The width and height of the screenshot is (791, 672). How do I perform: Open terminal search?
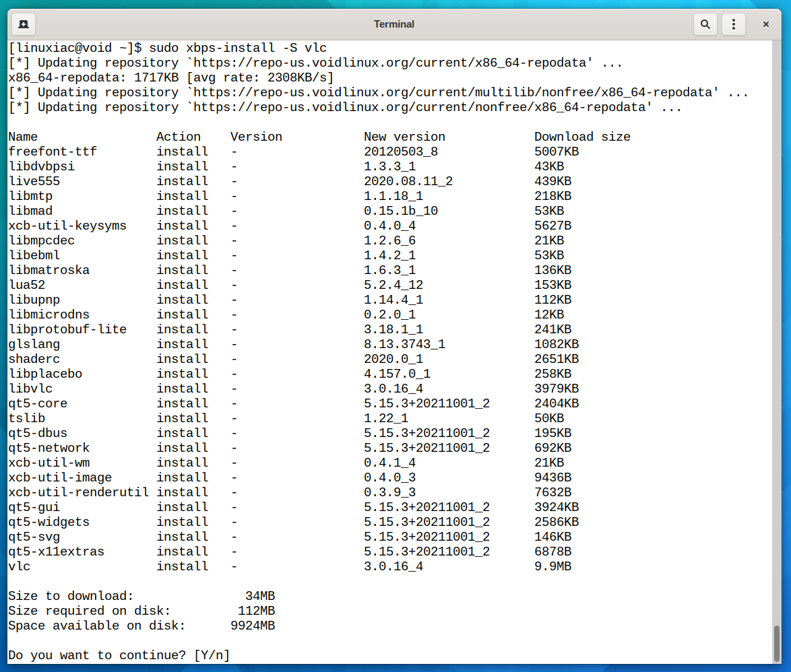pos(705,24)
